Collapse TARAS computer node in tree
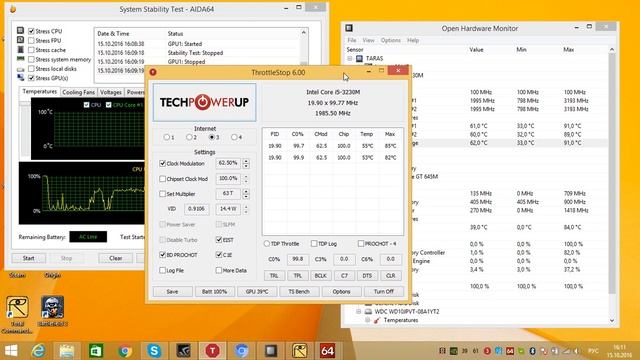Screen dimensions: 640x360 (x=350, y=58)
